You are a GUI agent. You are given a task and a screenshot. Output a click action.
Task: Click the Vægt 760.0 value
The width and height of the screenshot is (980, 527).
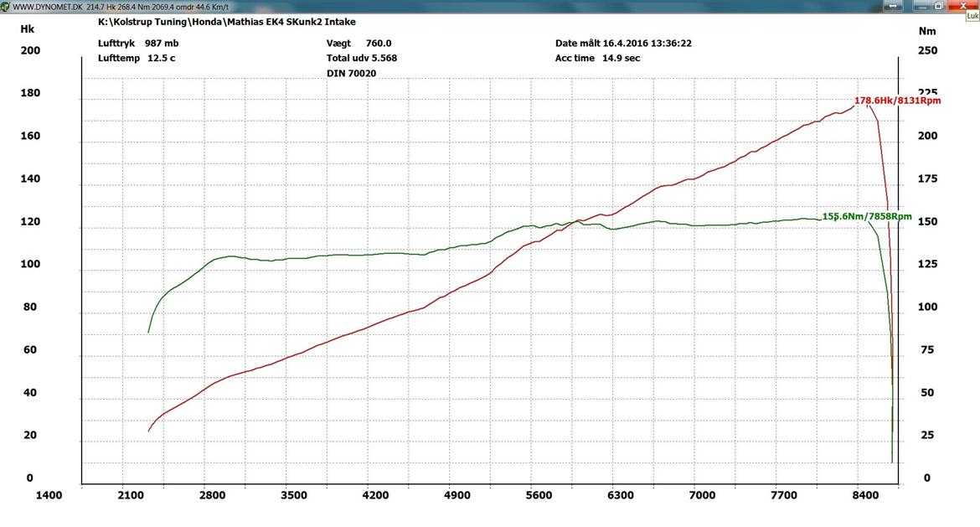pos(358,43)
